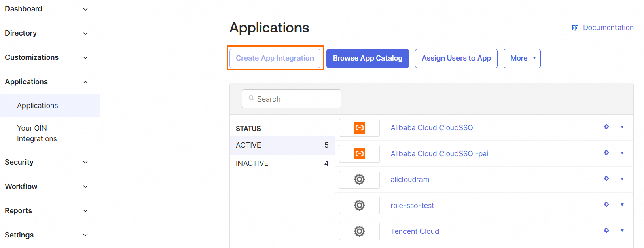The height and width of the screenshot is (248, 644).
Task: Open dropdown arrow for alicloudram row
Action: point(622,179)
